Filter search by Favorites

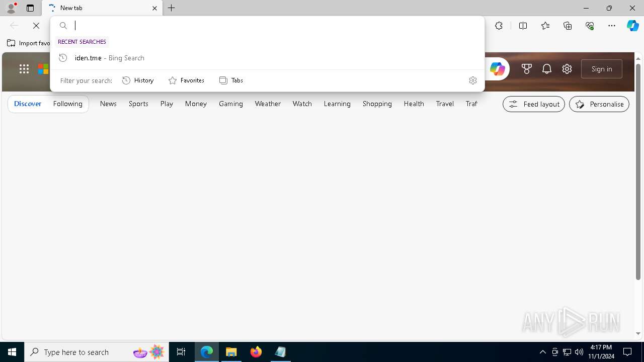click(x=186, y=80)
